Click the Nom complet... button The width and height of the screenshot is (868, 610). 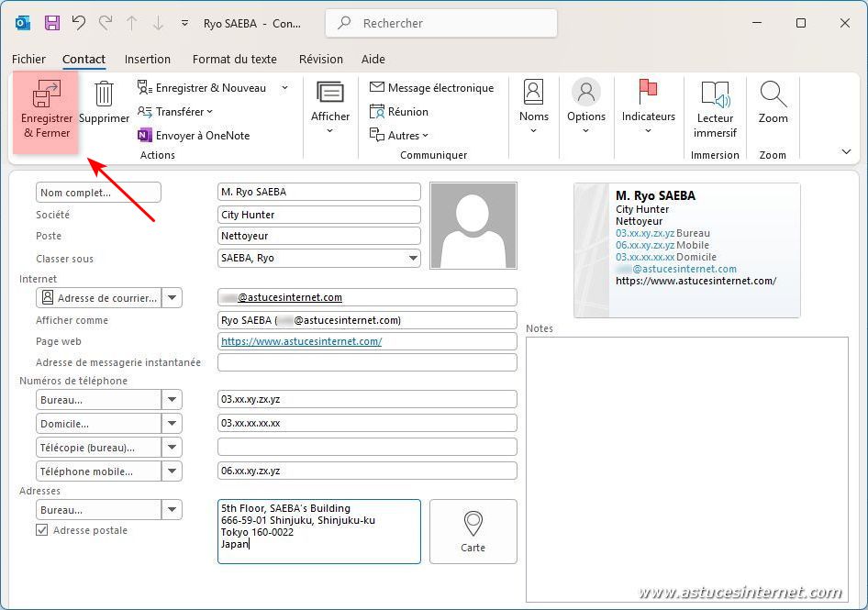(x=98, y=193)
